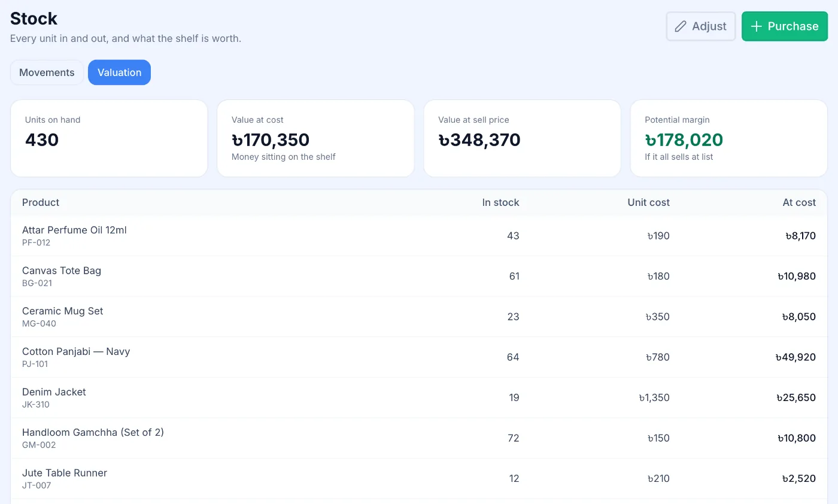
Task: Open Cotton Panjabi — Navy product
Action: pos(76,351)
